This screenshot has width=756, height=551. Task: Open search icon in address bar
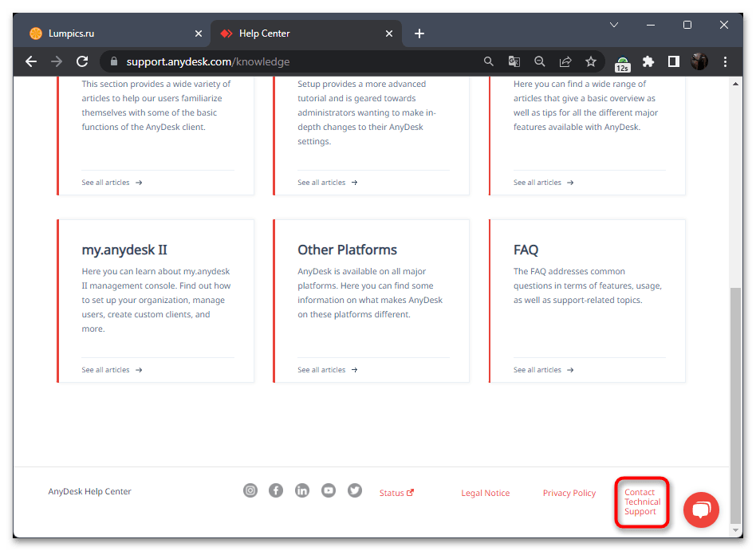coord(488,61)
